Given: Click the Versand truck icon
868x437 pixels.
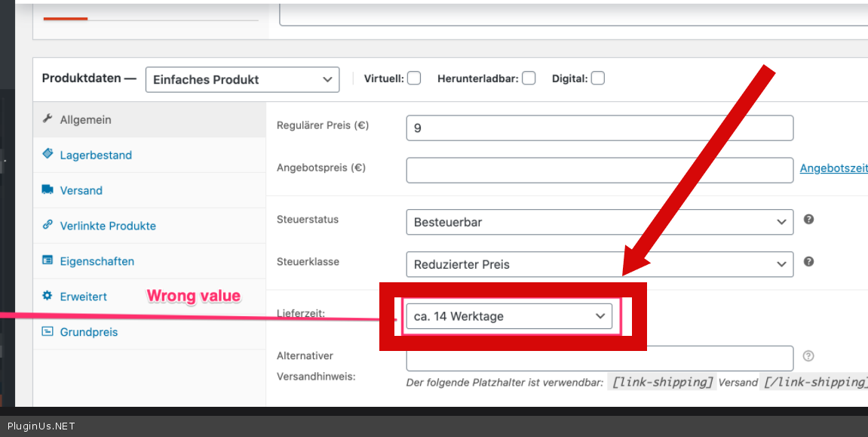Looking at the screenshot, I should (48, 189).
